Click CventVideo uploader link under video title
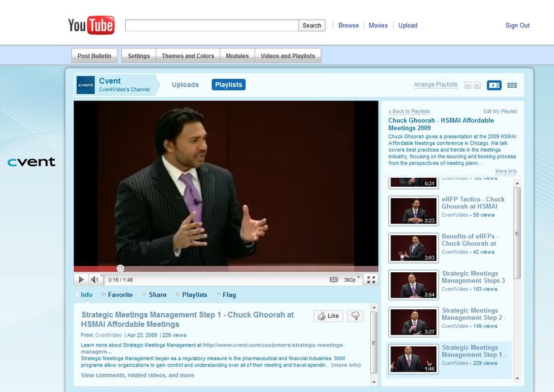 108,335
